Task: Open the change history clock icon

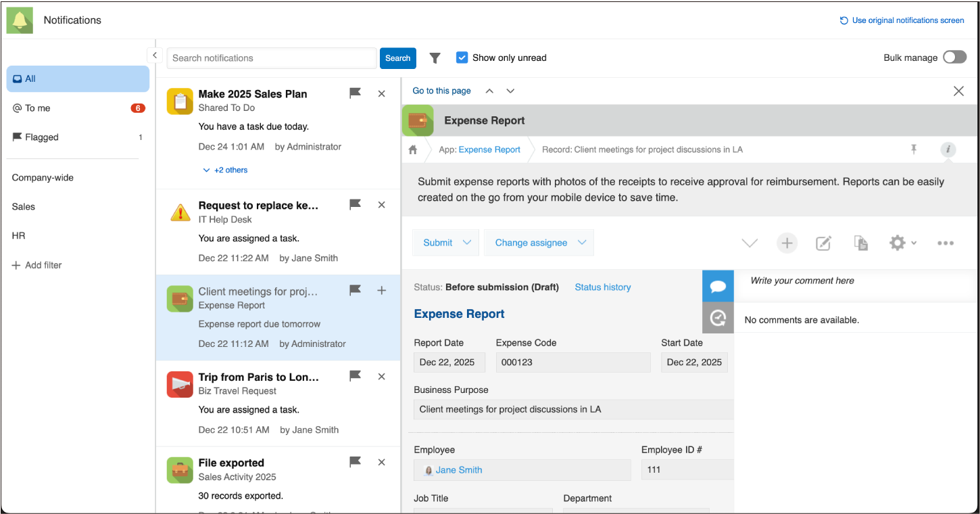Action: coord(718,318)
